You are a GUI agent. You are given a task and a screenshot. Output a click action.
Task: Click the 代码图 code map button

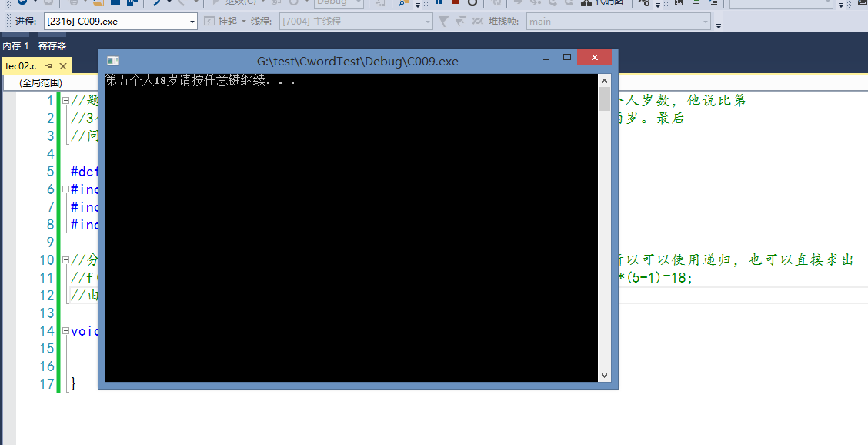[603, 2]
